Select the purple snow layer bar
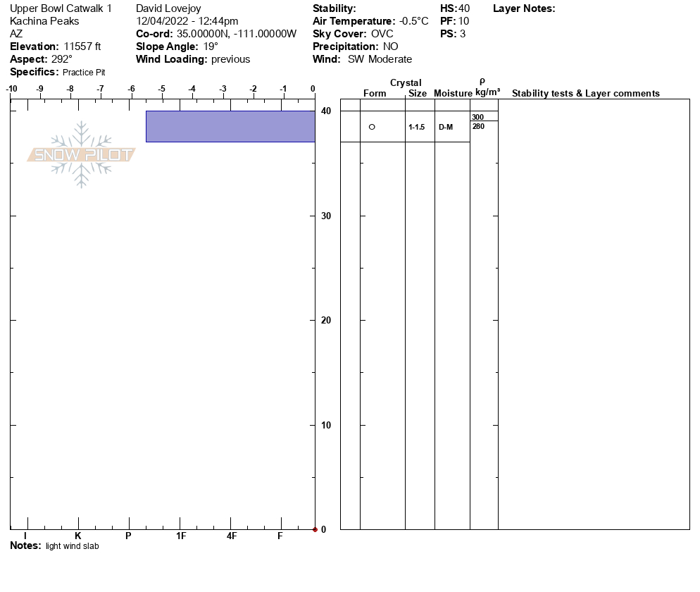Image resolution: width=700 pixels, height=592 pixels. 230,126
